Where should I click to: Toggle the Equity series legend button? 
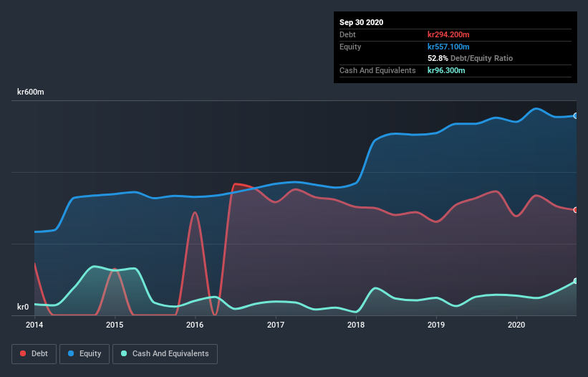pos(85,354)
